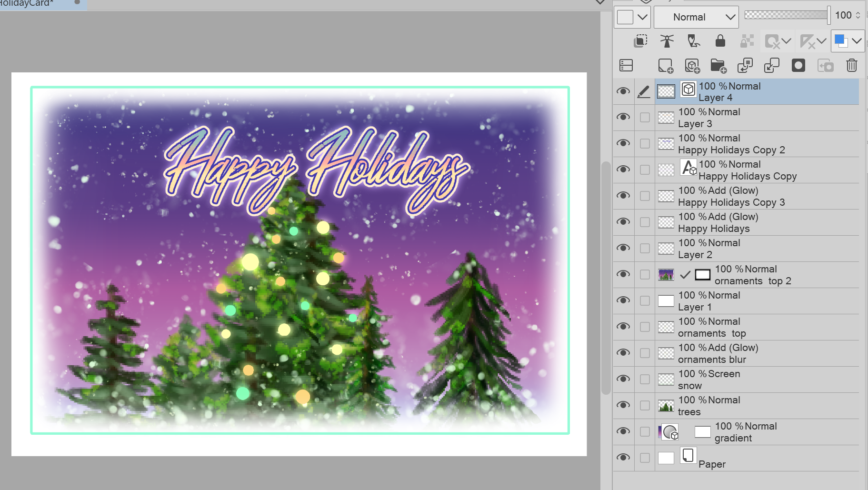Create a new layer folder

(x=718, y=66)
